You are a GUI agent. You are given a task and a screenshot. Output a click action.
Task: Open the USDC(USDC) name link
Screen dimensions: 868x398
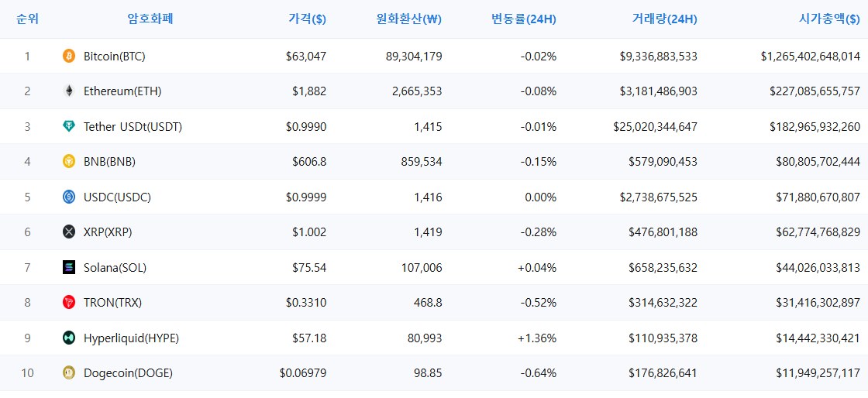click(x=117, y=197)
